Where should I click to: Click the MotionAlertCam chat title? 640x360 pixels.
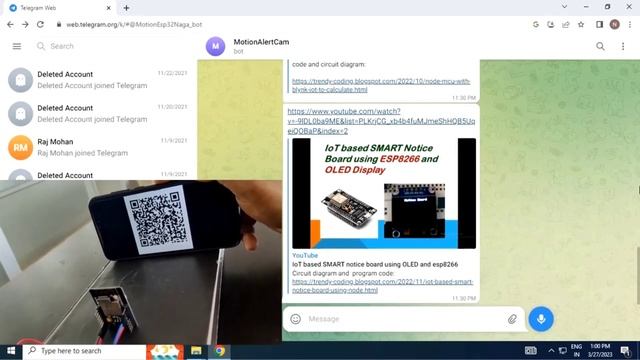pyautogui.click(x=261, y=42)
